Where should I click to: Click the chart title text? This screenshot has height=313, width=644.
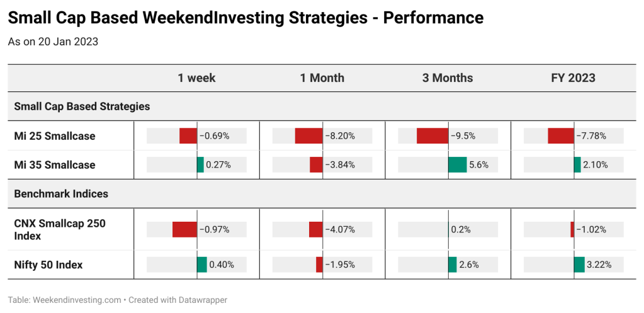pos(246,18)
